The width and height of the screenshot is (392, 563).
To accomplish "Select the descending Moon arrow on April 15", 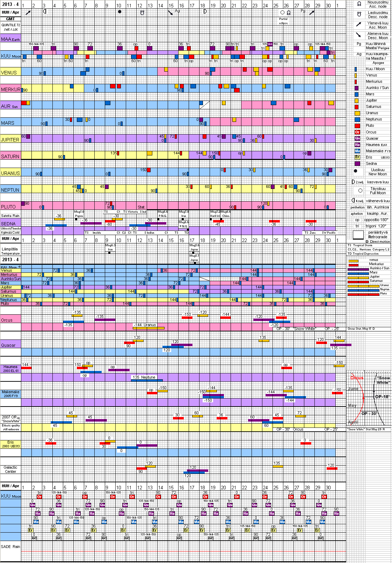I will click(170, 13).
